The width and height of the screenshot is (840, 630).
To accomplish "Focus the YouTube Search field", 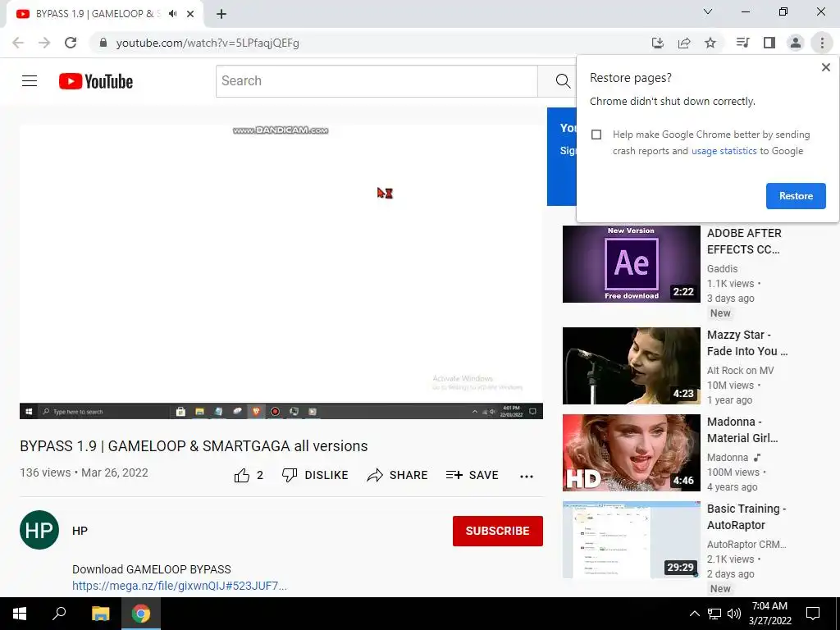I will point(377,81).
